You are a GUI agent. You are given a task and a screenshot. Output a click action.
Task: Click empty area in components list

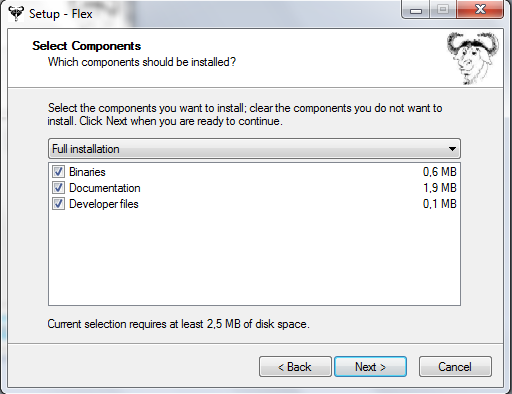pos(254,258)
